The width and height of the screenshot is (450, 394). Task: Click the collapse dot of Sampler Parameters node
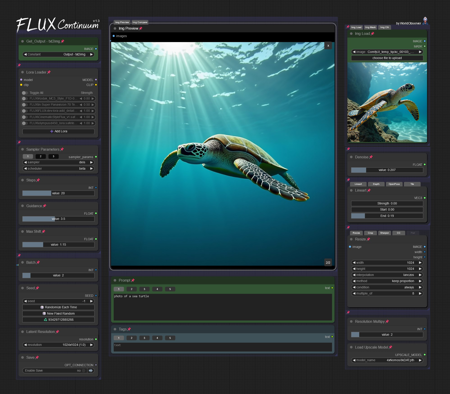point(23,150)
